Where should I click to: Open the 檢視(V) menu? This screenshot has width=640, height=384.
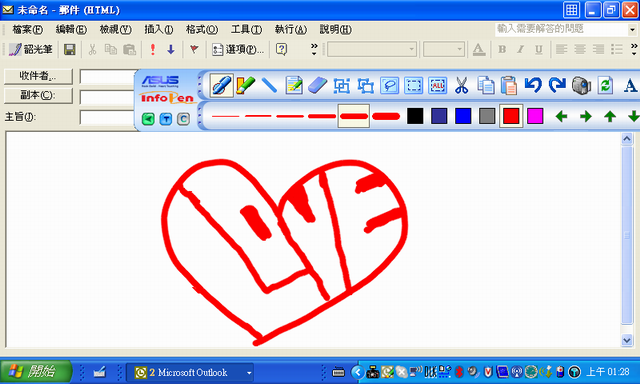click(116, 29)
